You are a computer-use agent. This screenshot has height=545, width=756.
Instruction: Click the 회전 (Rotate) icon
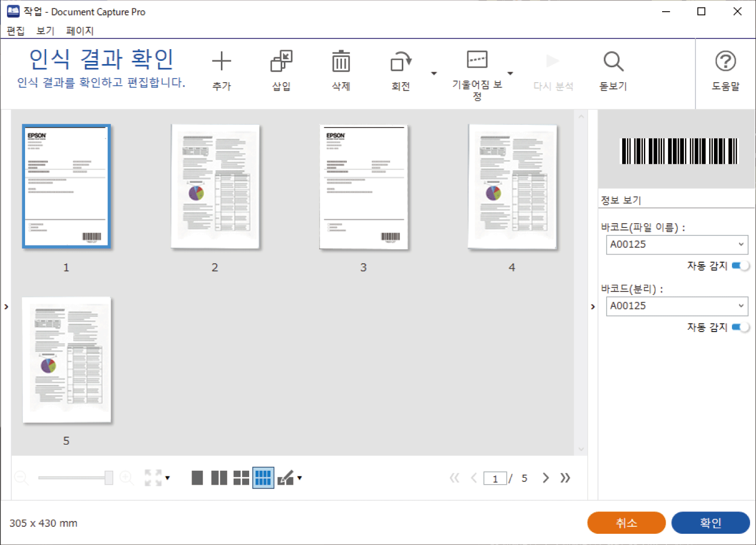(x=401, y=62)
